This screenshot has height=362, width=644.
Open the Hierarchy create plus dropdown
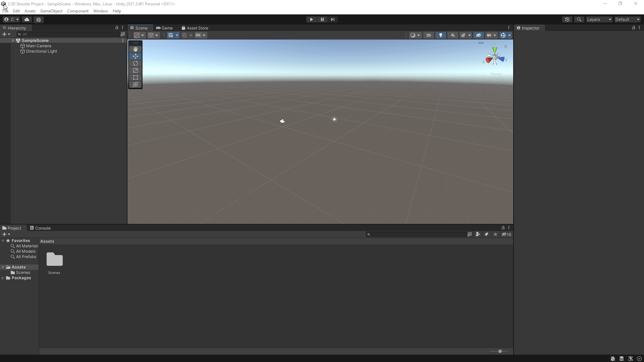click(x=6, y=34)
